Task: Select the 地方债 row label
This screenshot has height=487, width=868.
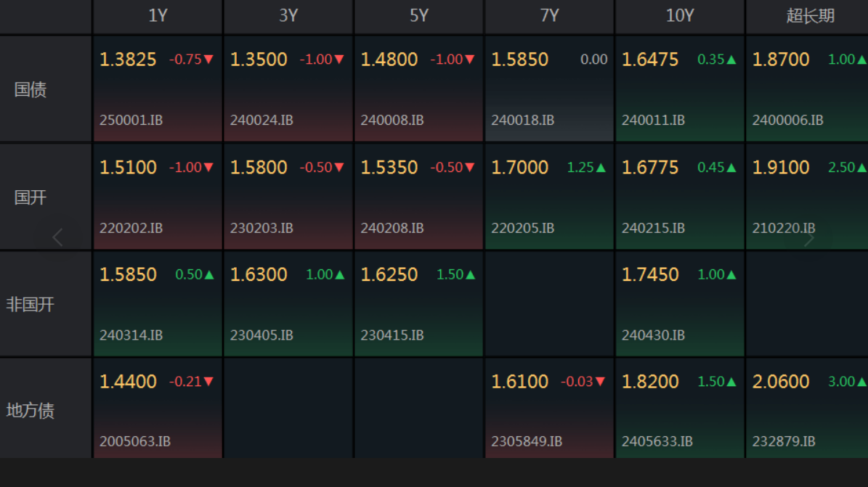Action: tap(31, 411)
